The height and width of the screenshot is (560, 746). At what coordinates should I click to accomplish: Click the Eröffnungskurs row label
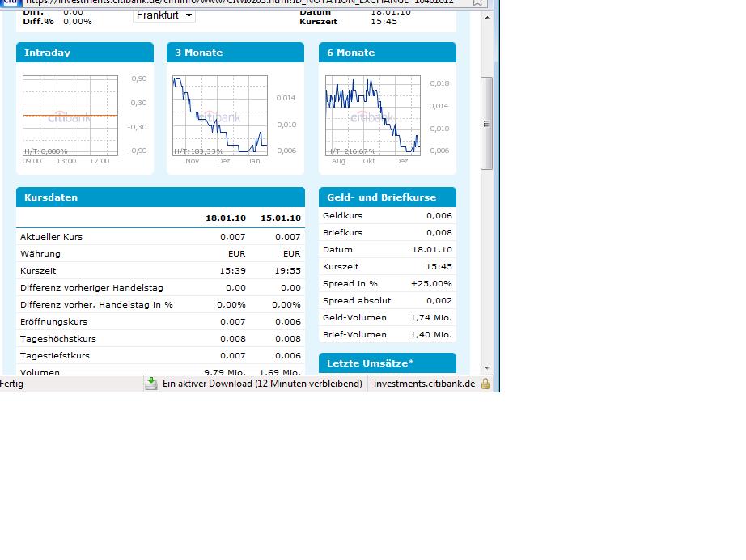[x=53, y=321]
